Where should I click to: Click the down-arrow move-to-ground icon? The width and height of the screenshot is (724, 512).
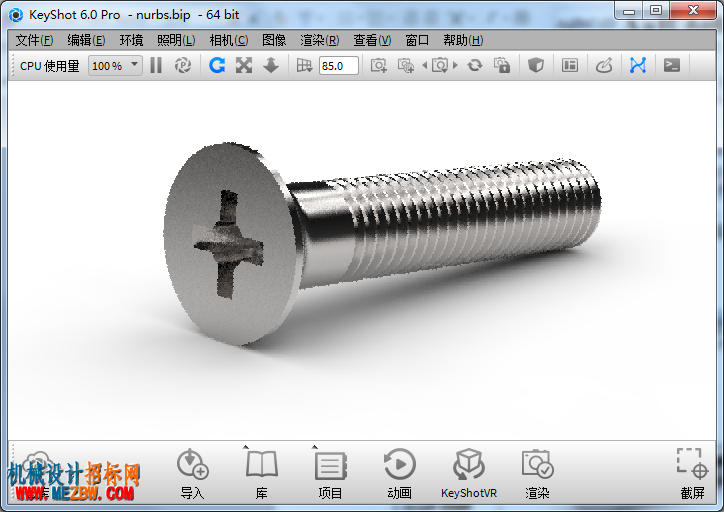click(x=271, y=66)
